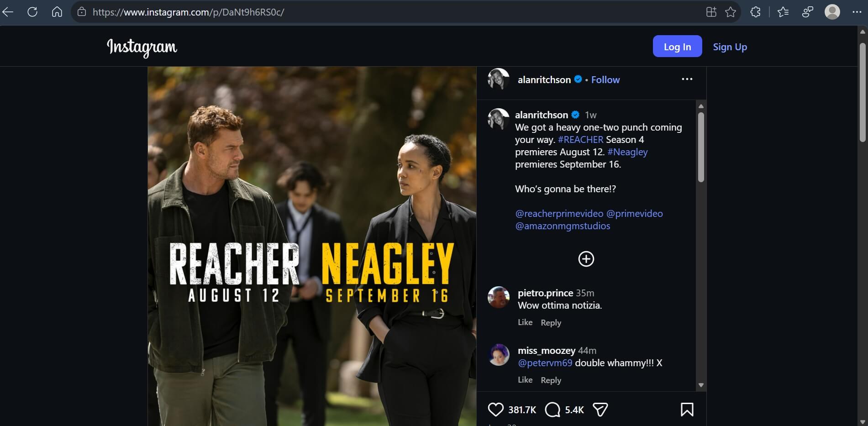
Task: Click the page vertical scrollbar thumb
Action: tap(863, 93)
